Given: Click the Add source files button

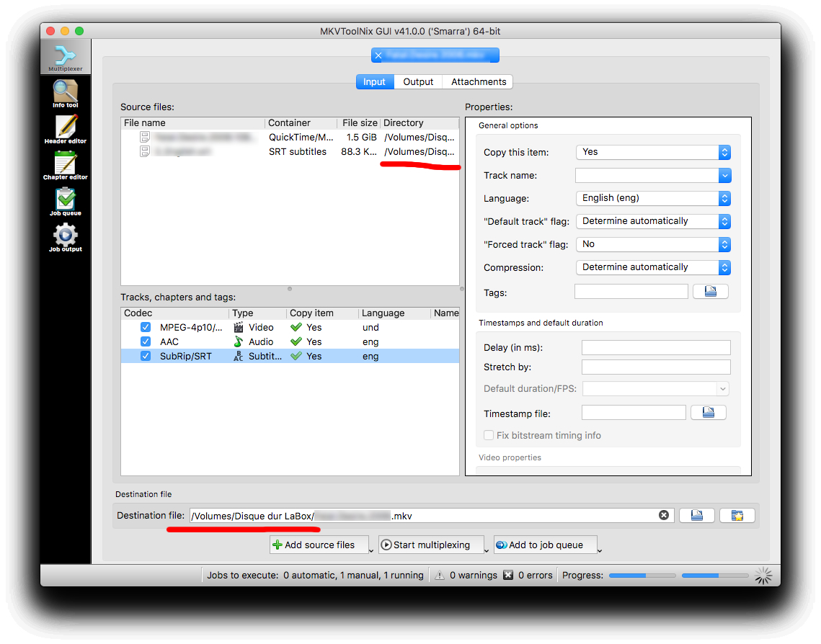Looking at the screenshot, I should coord(319,545).
